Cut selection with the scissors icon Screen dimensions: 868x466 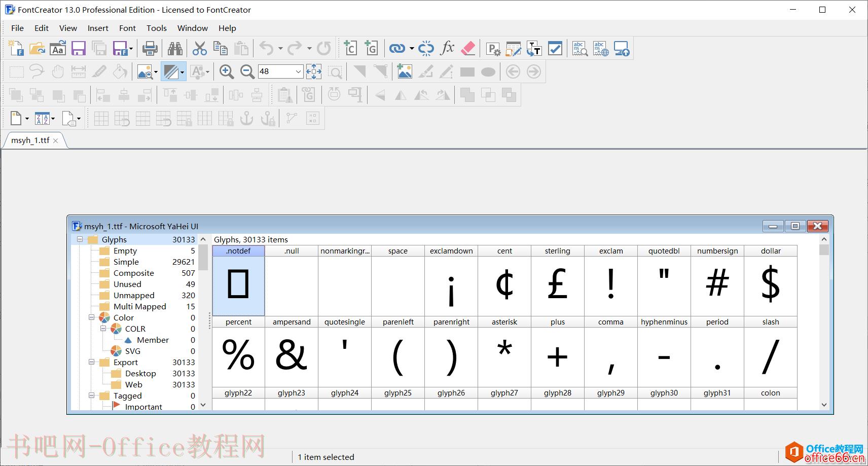tap(200, 49)
